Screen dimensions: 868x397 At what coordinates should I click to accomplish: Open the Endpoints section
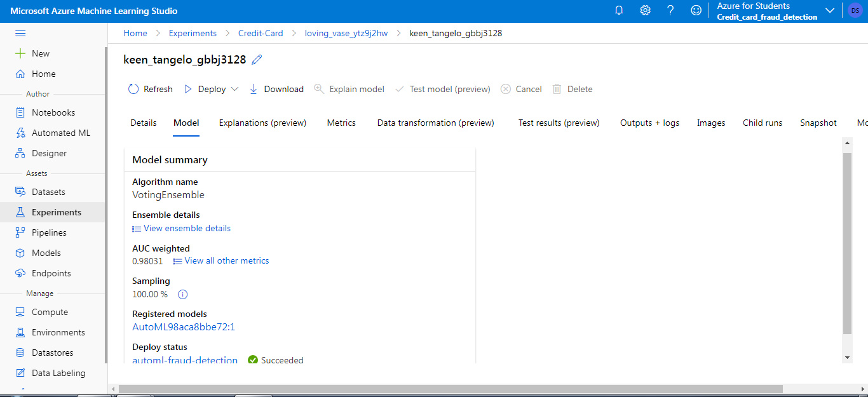(x=48, y=273)
